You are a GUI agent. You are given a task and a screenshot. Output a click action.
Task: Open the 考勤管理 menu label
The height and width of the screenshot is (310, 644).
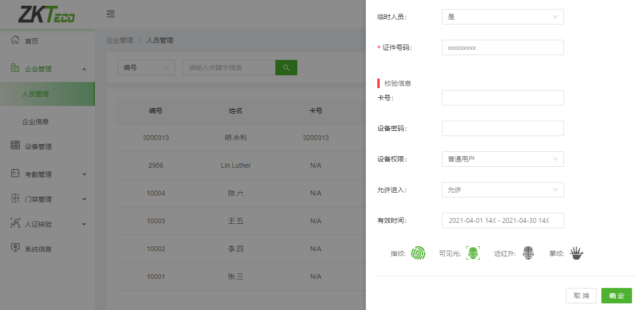(38, 174)
